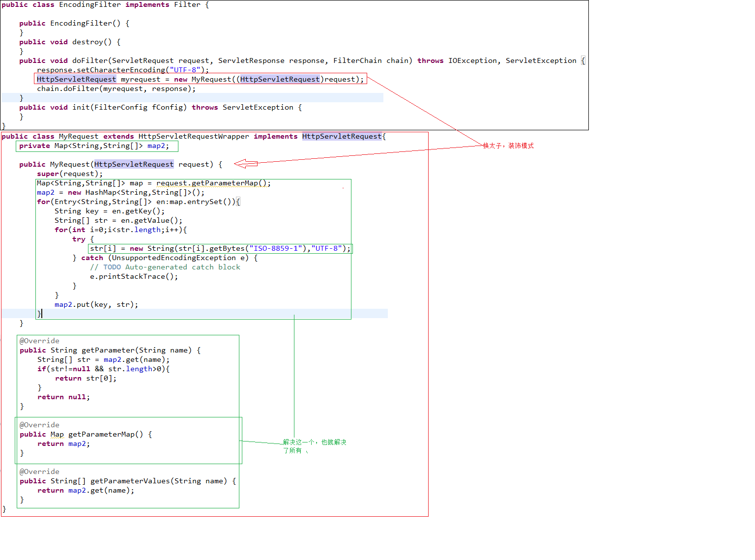The width and height of the screenshot is (755, 560).
Task: Click the 'return map2.get(name);' statement
Action: (x=86, y=491)
